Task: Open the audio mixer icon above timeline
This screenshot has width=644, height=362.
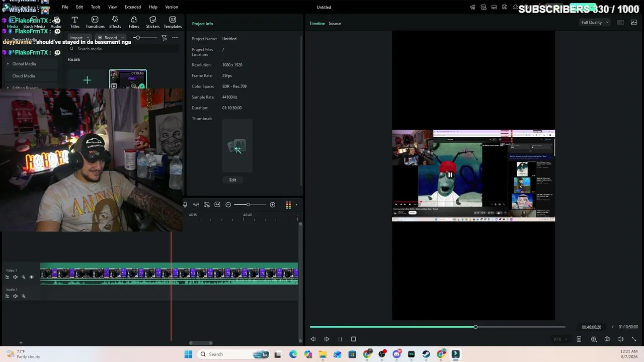Action: pos(196,205)
